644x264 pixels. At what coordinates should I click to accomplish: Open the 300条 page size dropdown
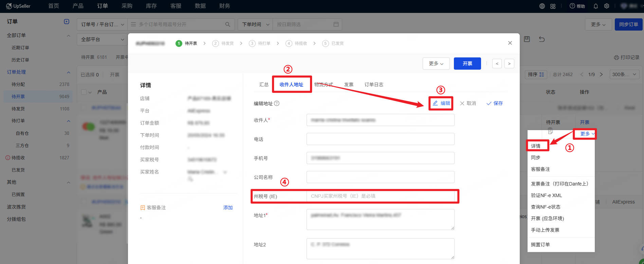pos(625,74)
